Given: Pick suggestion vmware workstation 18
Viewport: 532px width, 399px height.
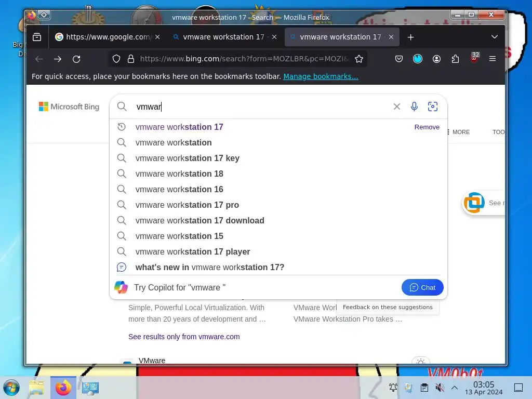Looking at the screenshot, I should pos(278,174).
